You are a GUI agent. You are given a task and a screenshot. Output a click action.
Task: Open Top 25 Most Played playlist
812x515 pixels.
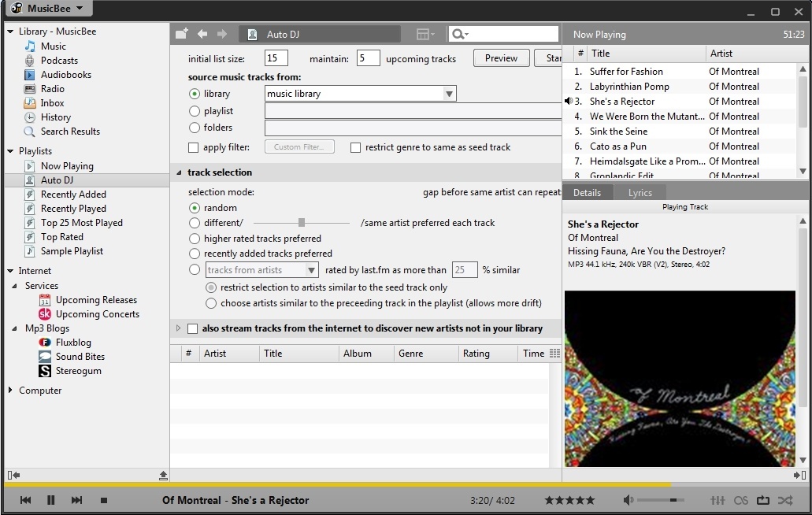(x=81, y=223)
